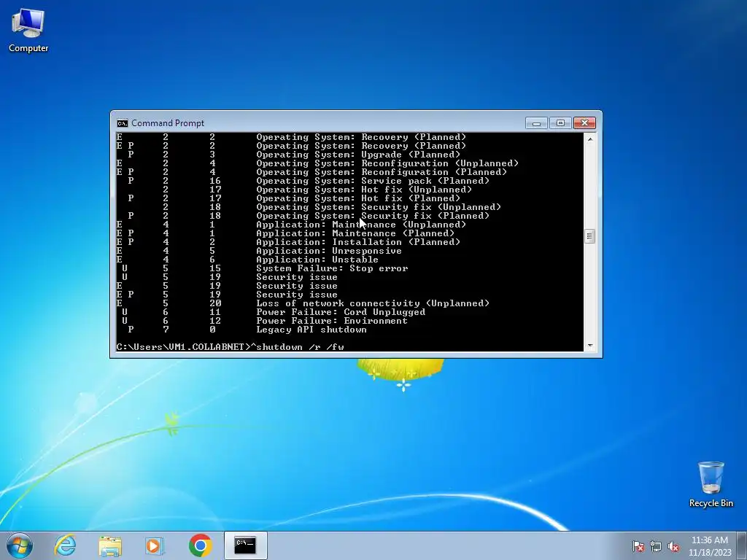Click 'Operating System: Hot fix (Unplanned)' line

pos(364,190)
